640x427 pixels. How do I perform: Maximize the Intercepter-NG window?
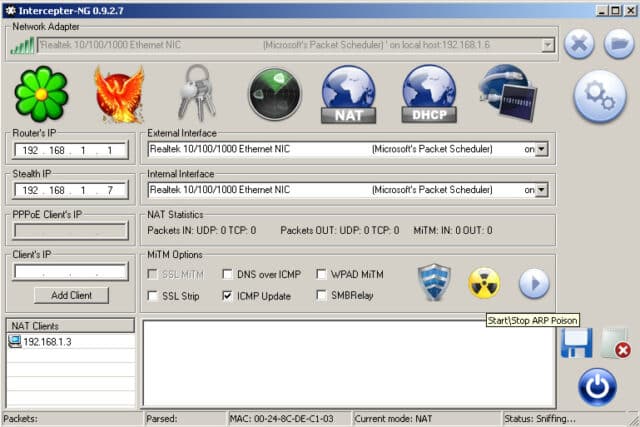coord(616,11)
